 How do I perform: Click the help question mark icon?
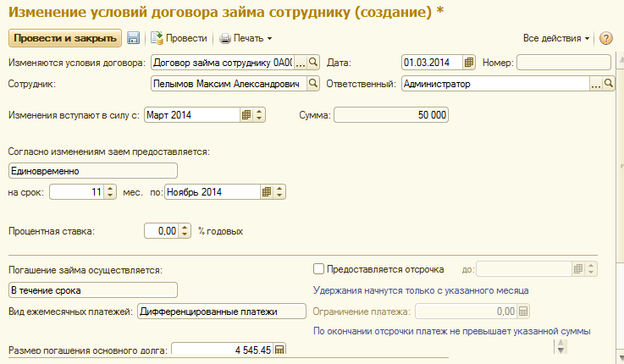click(x=606, y=38)
